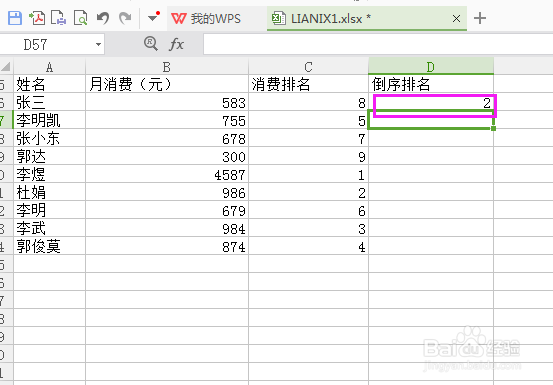Screen dimensions: 553x385
Task: Click the Name Box showing D57
Action: (x=46, y=44)
